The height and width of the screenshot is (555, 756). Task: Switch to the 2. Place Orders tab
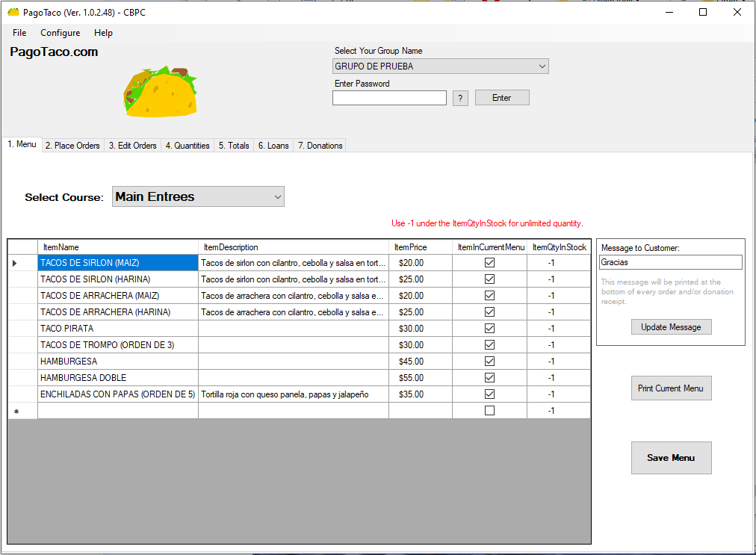click(x=72, y=146)
